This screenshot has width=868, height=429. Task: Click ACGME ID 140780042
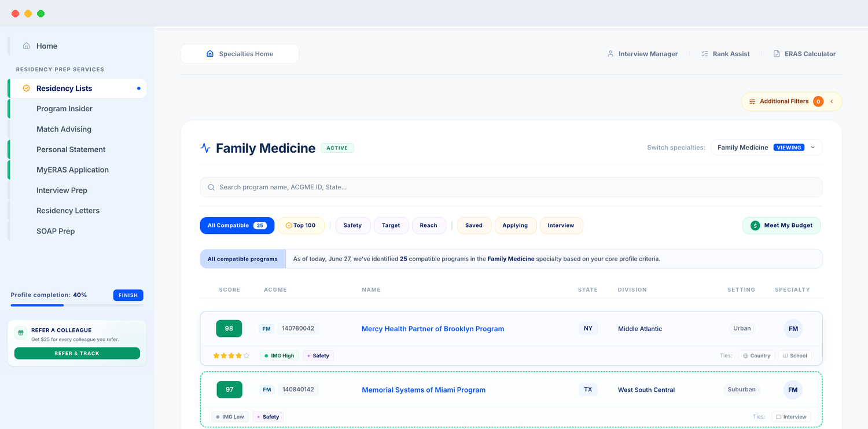(298, 329)
